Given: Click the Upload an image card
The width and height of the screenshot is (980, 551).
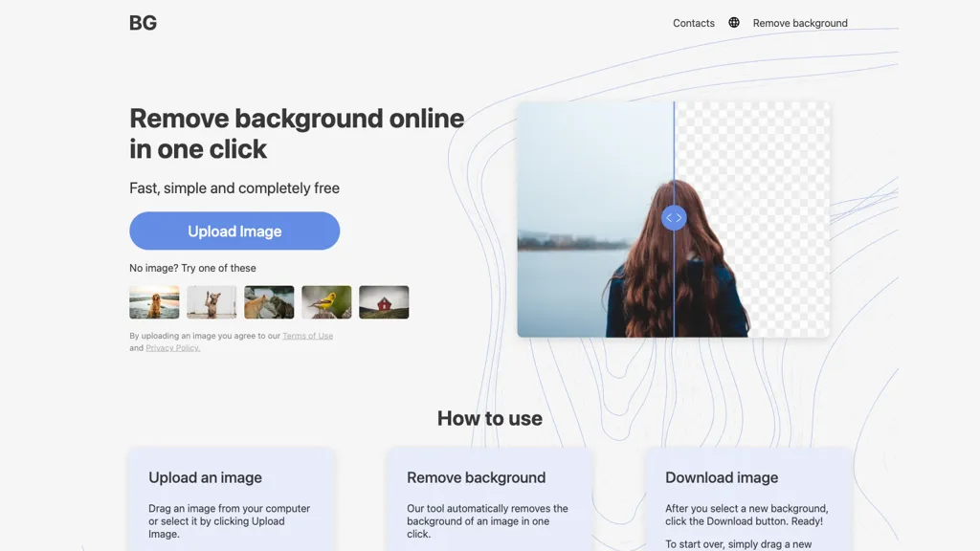Looking at the screenshot, I should point(232,497).
